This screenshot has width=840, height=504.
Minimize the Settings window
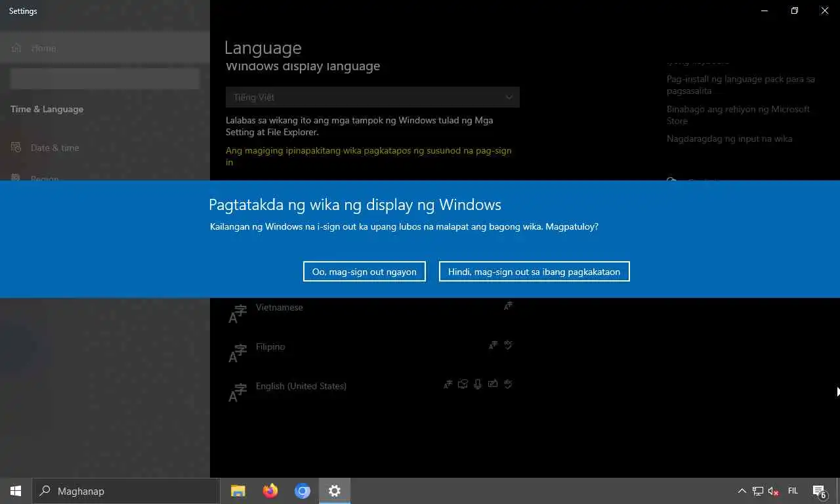[764, 10]
